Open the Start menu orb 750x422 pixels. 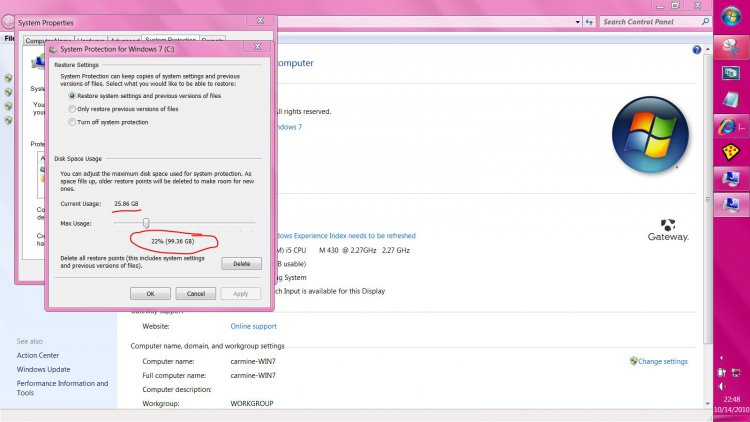coord(731,17)
